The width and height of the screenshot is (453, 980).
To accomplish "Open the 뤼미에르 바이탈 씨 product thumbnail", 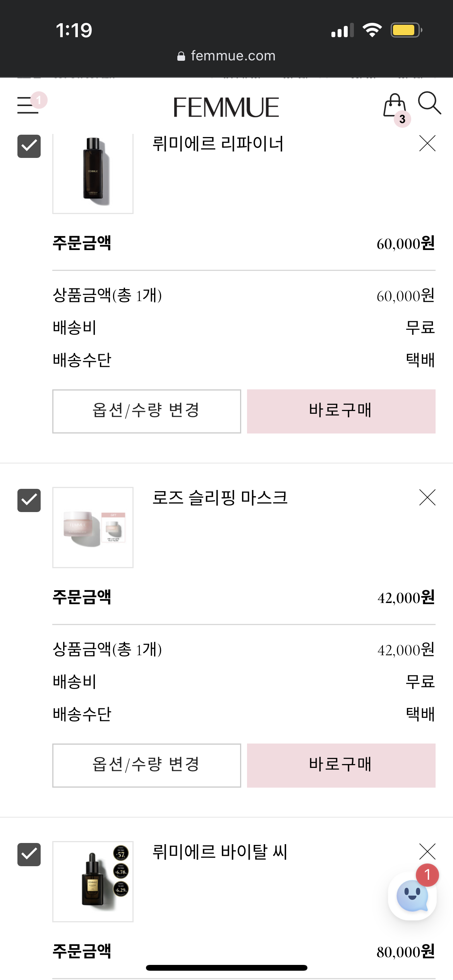I will tap(93, 881).
